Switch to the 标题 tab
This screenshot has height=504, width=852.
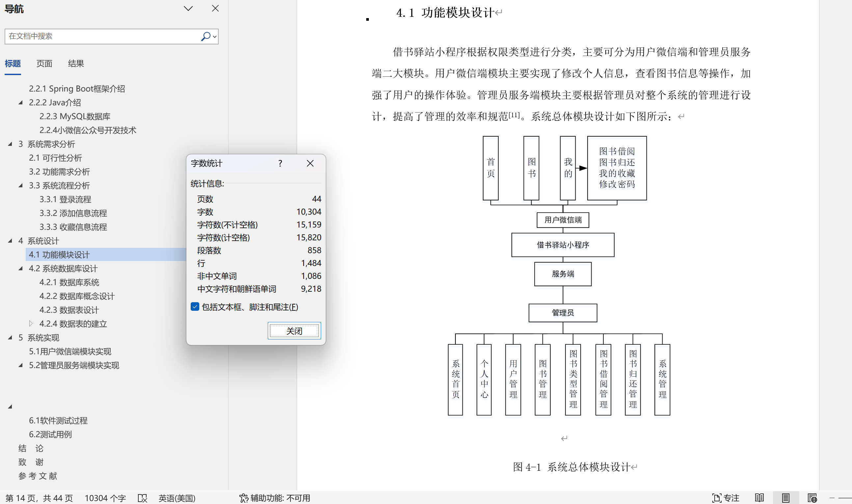pos(13,64)
